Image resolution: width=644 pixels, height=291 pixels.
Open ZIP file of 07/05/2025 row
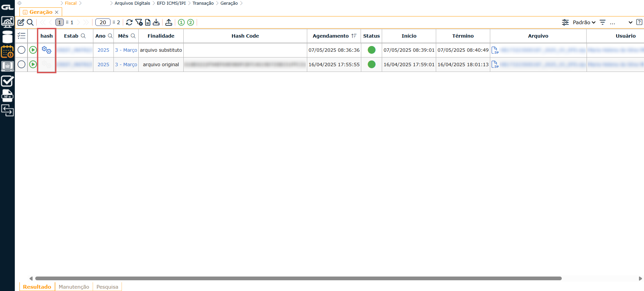pyautogui.click(x=495, y=50)
